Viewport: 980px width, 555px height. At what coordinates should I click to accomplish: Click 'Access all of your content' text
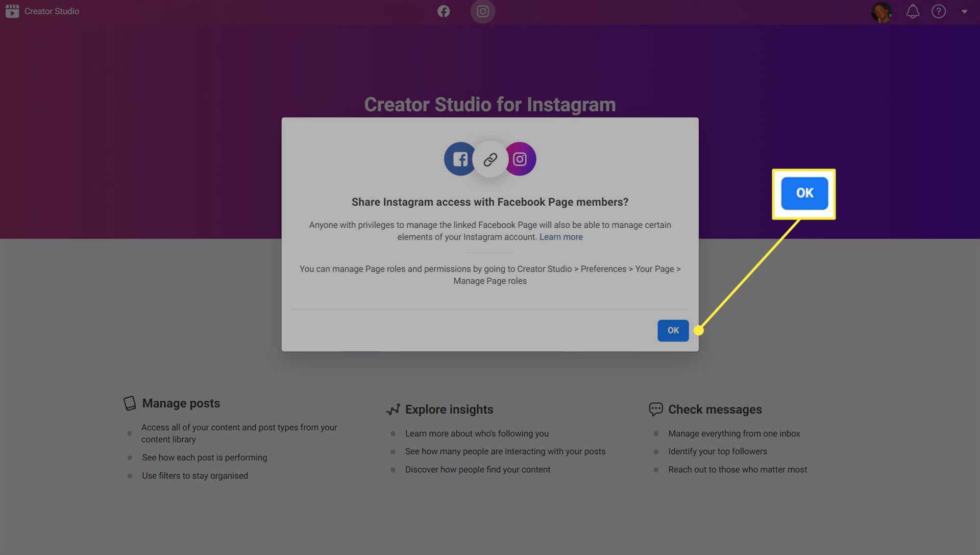click(239, 433)
